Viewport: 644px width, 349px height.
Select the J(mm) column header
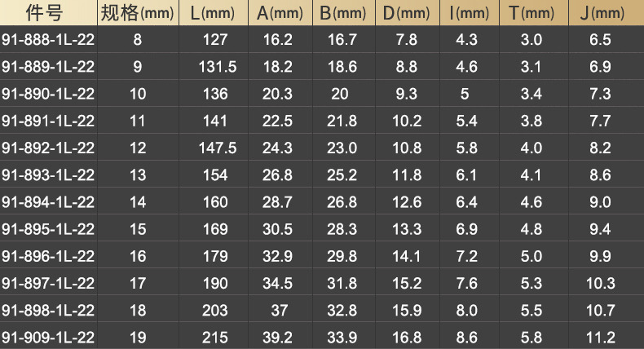tap(600, 13)
